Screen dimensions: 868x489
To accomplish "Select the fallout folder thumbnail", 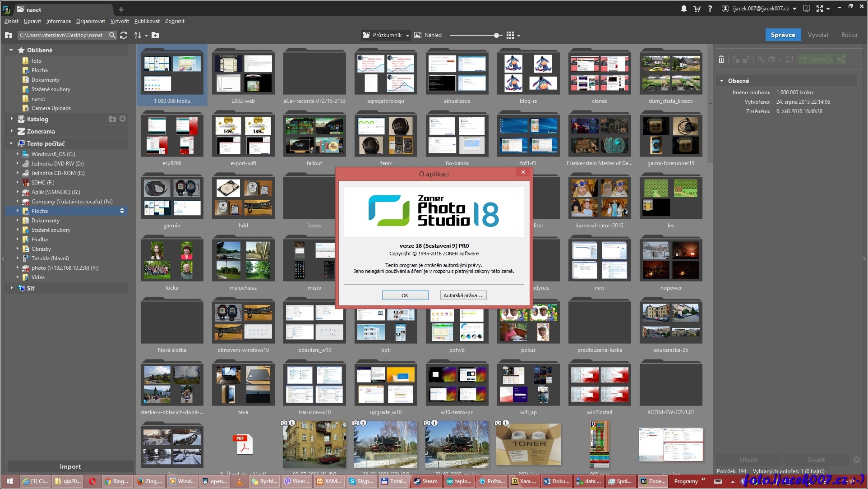I will click(x=314, y=135).
